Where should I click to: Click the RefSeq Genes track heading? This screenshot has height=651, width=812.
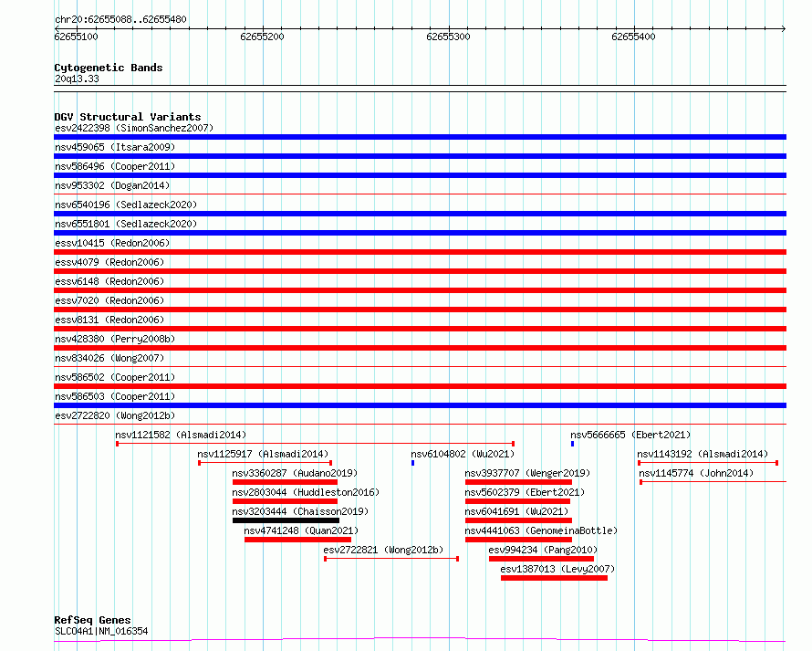pos(92,620)
